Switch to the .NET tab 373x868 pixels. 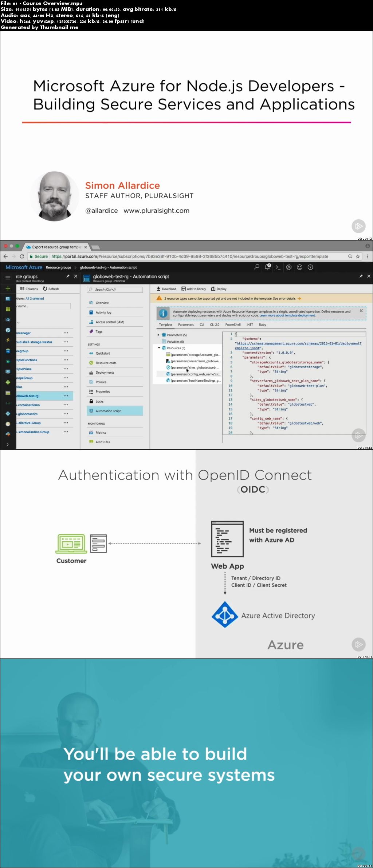click(x=250, y=324)
